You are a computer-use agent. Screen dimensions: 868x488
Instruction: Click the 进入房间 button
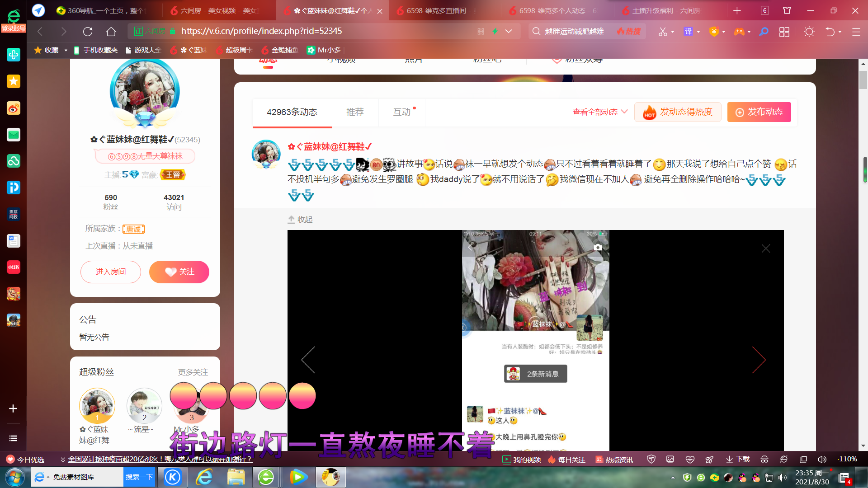click(x=111, y=272)
